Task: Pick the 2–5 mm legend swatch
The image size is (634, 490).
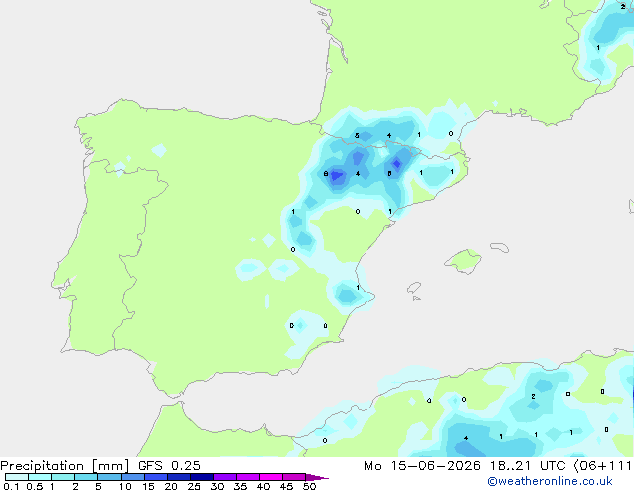Action: (x=86, y=477)
